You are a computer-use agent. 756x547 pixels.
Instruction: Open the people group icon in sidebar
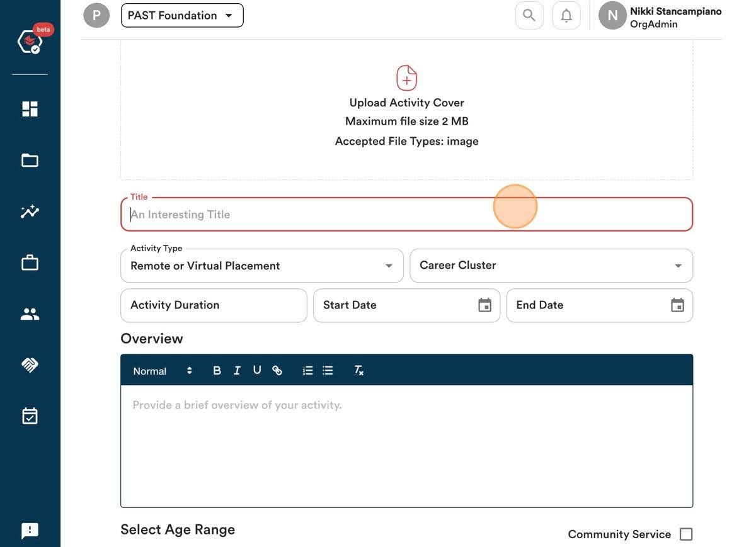pos(30,314)
